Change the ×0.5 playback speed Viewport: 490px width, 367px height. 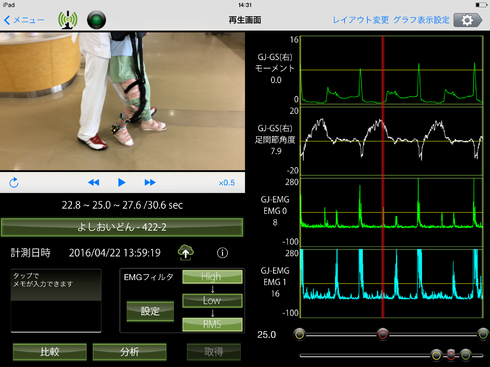point(227,183)
